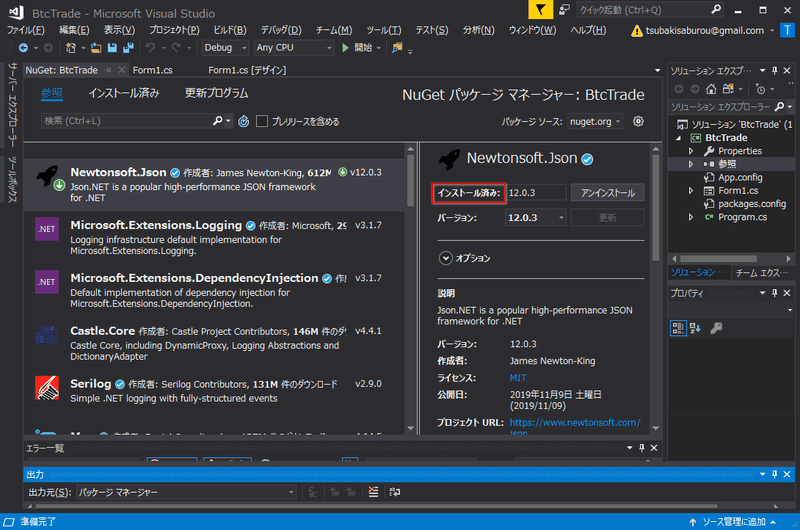Clear all output pane icon

click(373, 492)
